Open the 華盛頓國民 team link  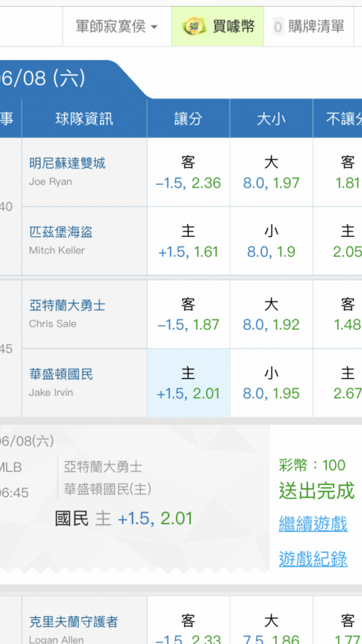point(61,375)
